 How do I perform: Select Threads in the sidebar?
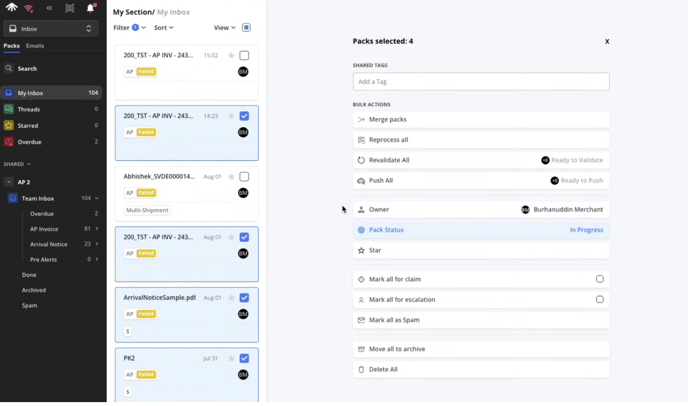[x=29, y=109]
